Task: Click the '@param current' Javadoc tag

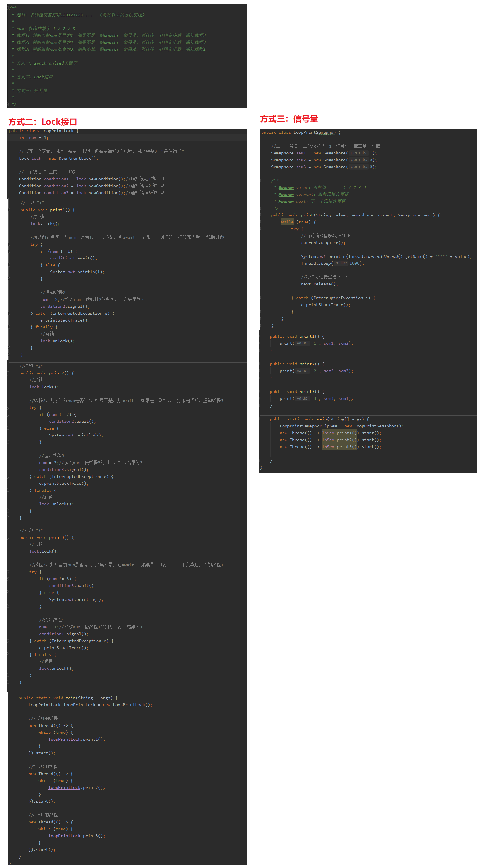Action: point(286,194)
